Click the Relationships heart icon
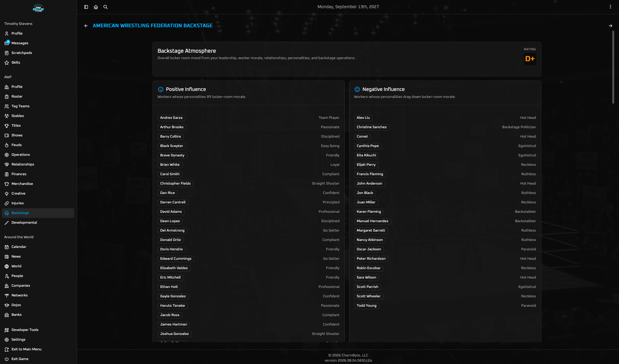 pos(7,164)
